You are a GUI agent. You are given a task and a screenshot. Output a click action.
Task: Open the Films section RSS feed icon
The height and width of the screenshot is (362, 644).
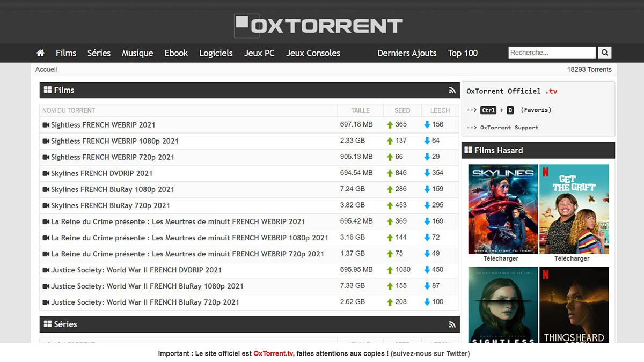(x=452, y=91)
